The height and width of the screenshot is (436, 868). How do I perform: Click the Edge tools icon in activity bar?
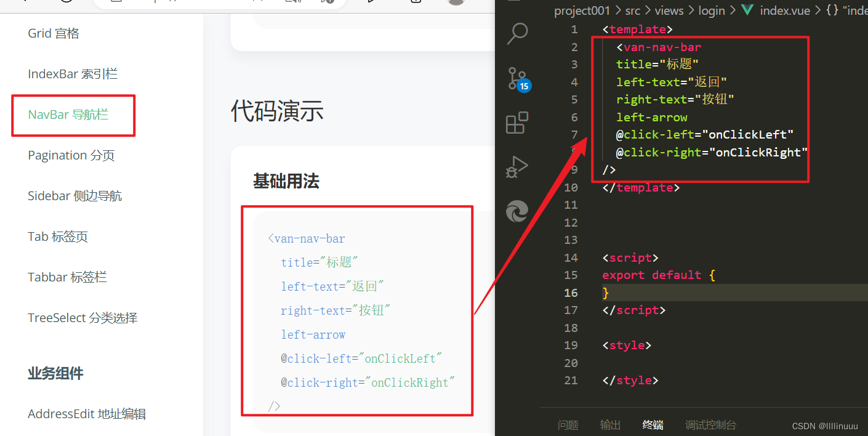517,211
